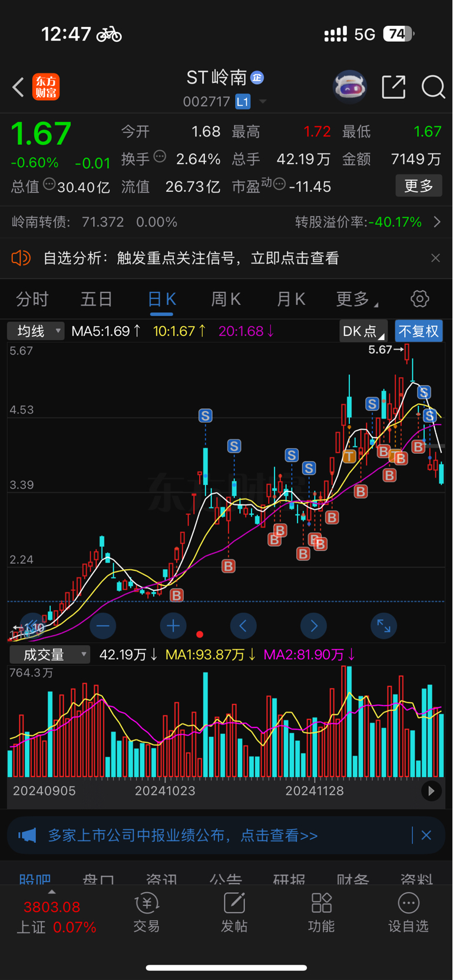453x980 pixels.
Task: Tap the volume chart play arrow button
Action: [x=431, y=790]
